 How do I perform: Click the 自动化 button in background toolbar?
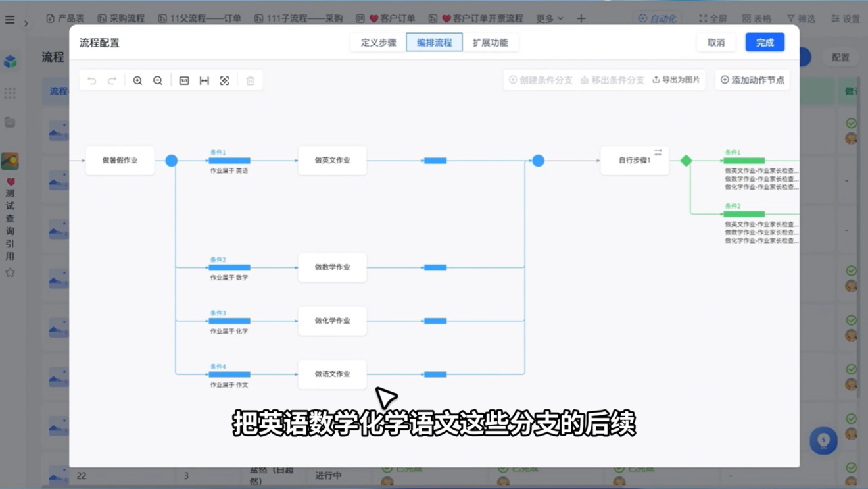point(657,18)
